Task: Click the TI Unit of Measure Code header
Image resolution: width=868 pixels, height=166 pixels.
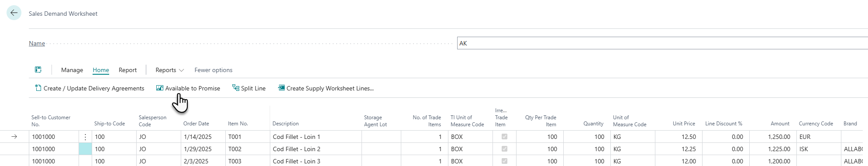Action: pyautogui.click(x=467, y=121)
